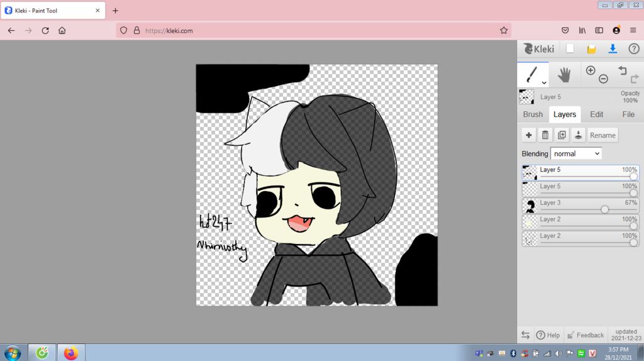Open an image with the folder icon

[591, 49]
